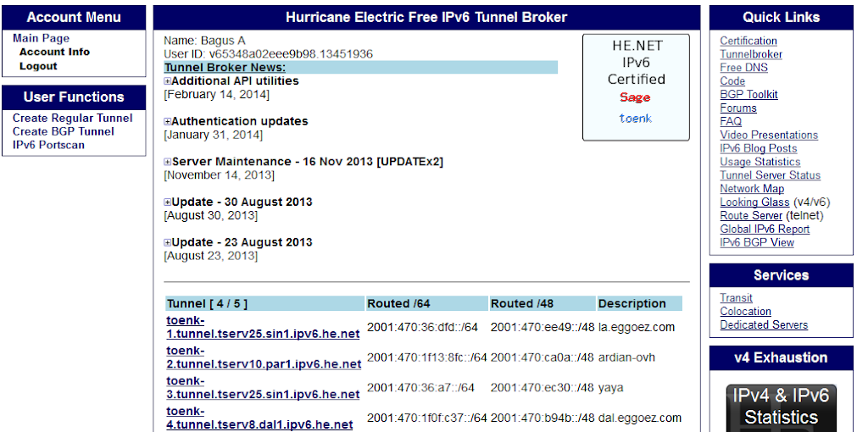Click routed /48 value 2001:470:ec30::/48
Screen dimensions: 868x432
point(542,388)
